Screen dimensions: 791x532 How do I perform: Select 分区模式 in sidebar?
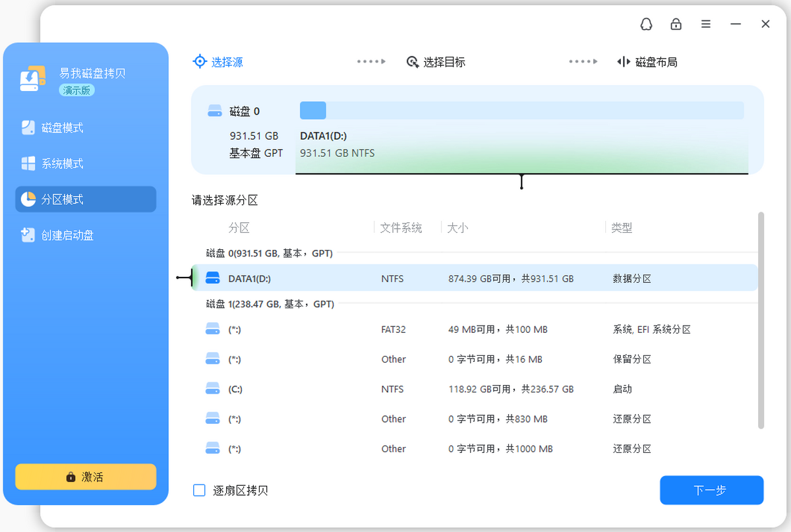point(86,199)
